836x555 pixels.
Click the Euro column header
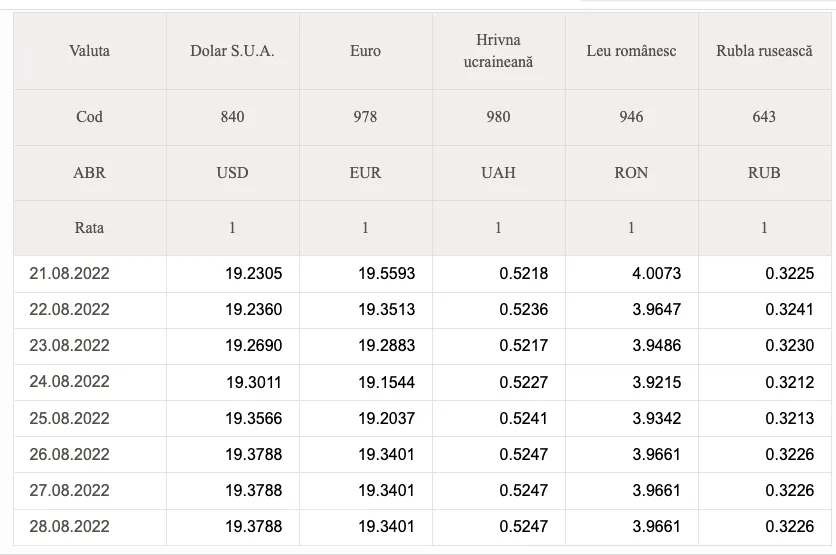(x=366, y=51)
